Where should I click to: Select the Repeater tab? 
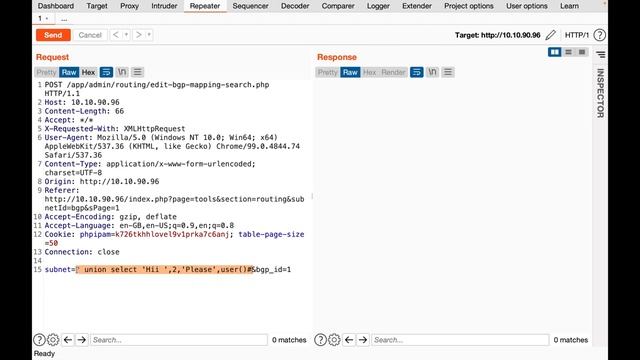click(205, 6)
